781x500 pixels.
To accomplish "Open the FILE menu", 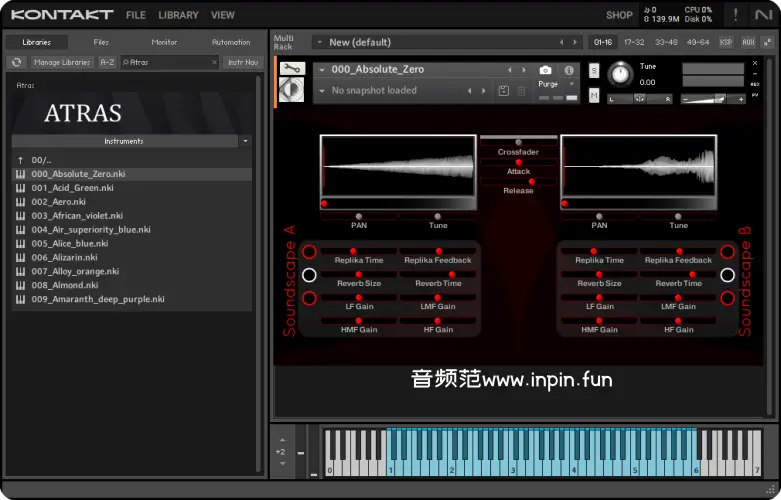I will click(x=136, y=15).
